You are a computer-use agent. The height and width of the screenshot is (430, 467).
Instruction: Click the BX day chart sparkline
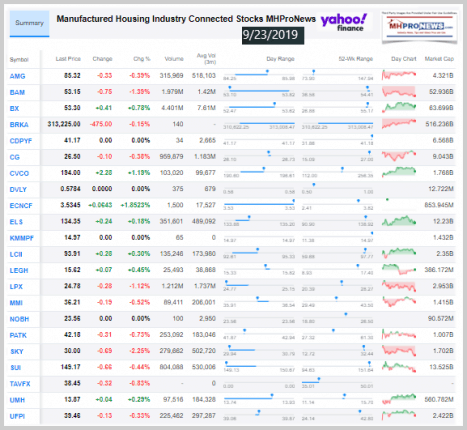pyautogui.click(x=399, y=107)
